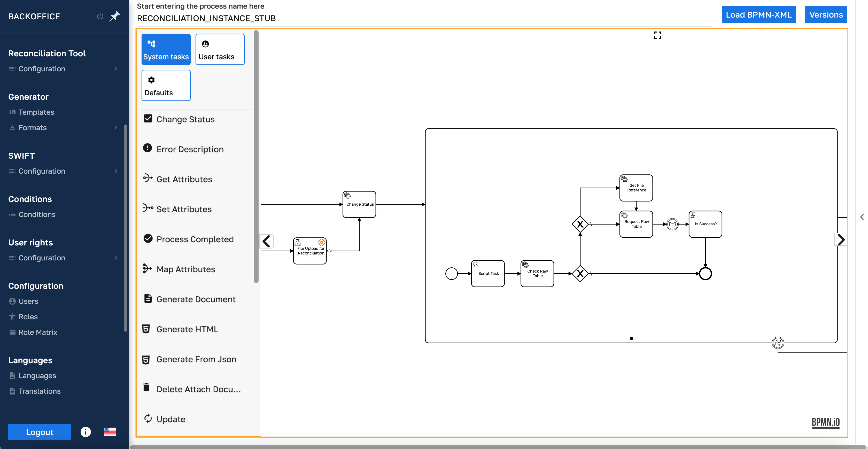Open the US flag language selector

pos(110,432)
